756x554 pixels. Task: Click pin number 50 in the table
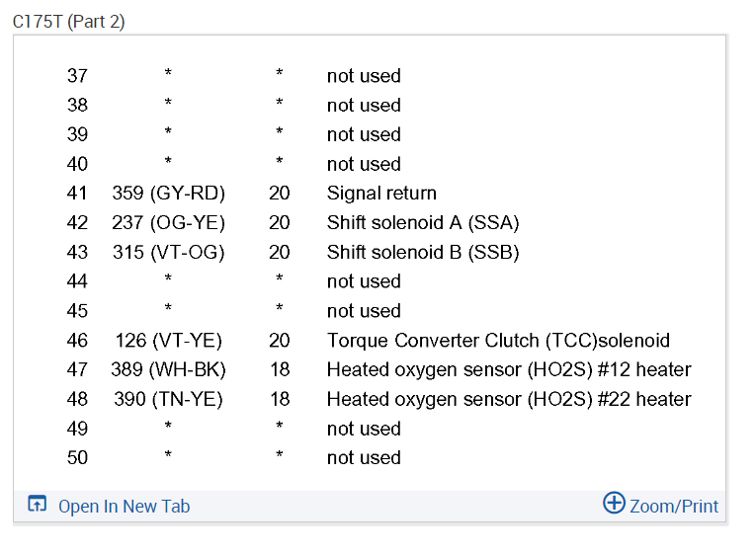click(77, 457)
